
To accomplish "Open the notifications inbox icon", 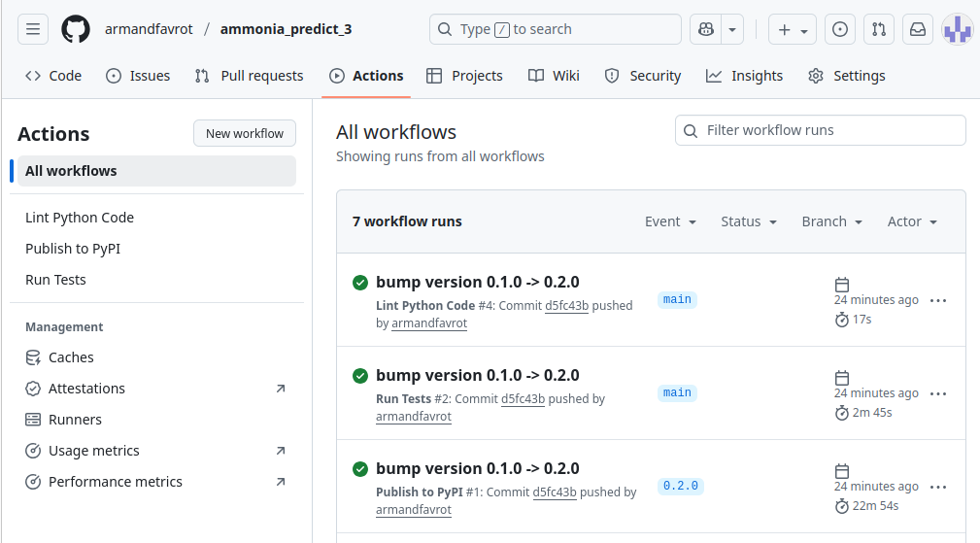I will point(917,29).
